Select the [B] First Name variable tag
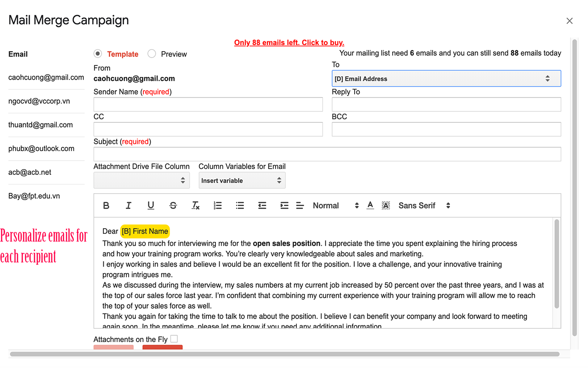The image size is (588, 368). [x=145, y=231]
